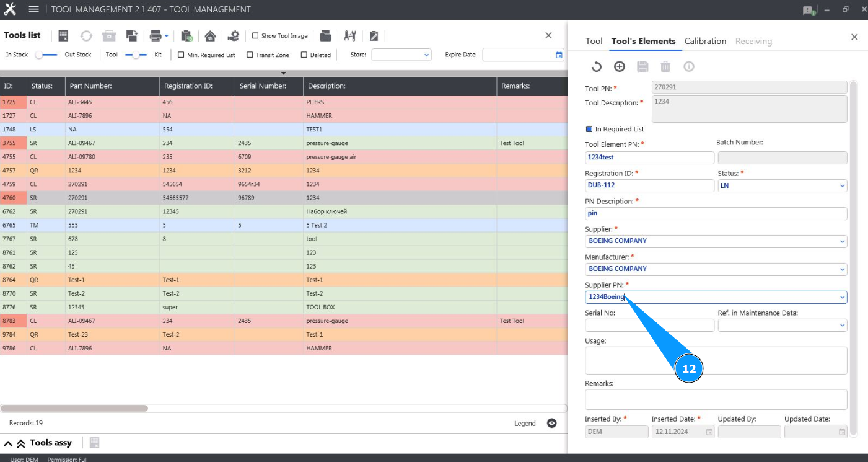Click the home icon in Tools list toolbar
Screen dimensions: 868x462
click(210, 36)
